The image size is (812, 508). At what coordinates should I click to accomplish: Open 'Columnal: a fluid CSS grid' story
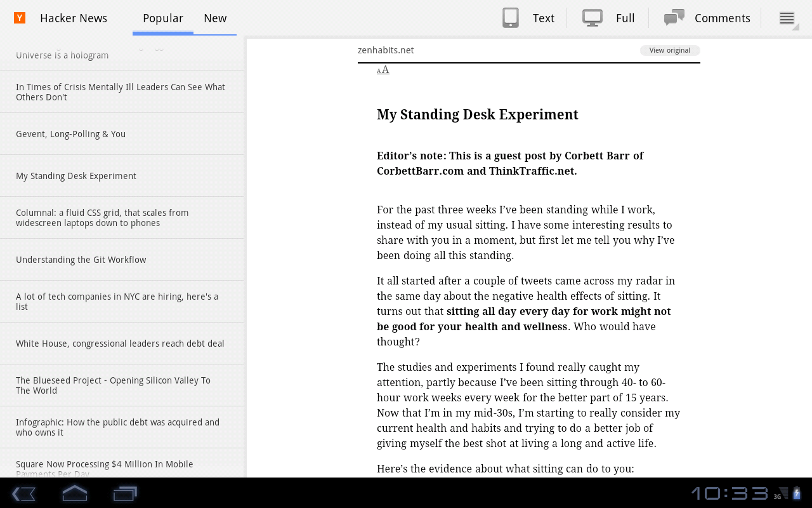click(122, 218)
